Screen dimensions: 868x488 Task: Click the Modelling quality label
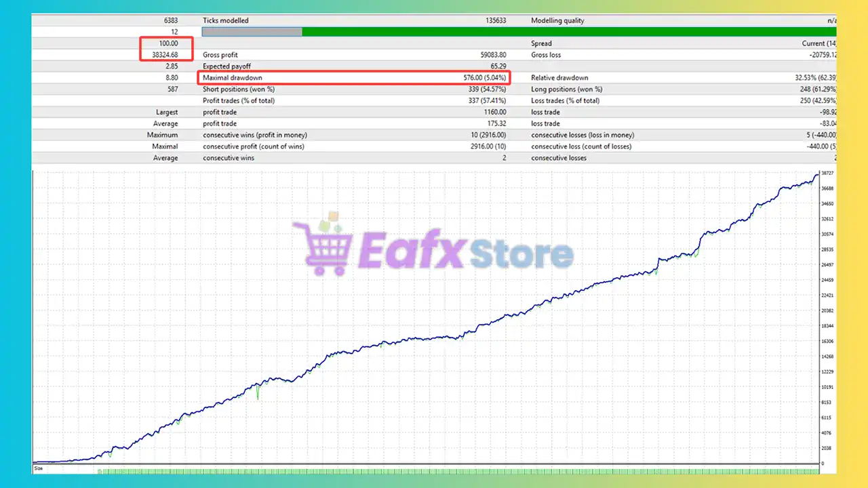click(x=557, y=20)
